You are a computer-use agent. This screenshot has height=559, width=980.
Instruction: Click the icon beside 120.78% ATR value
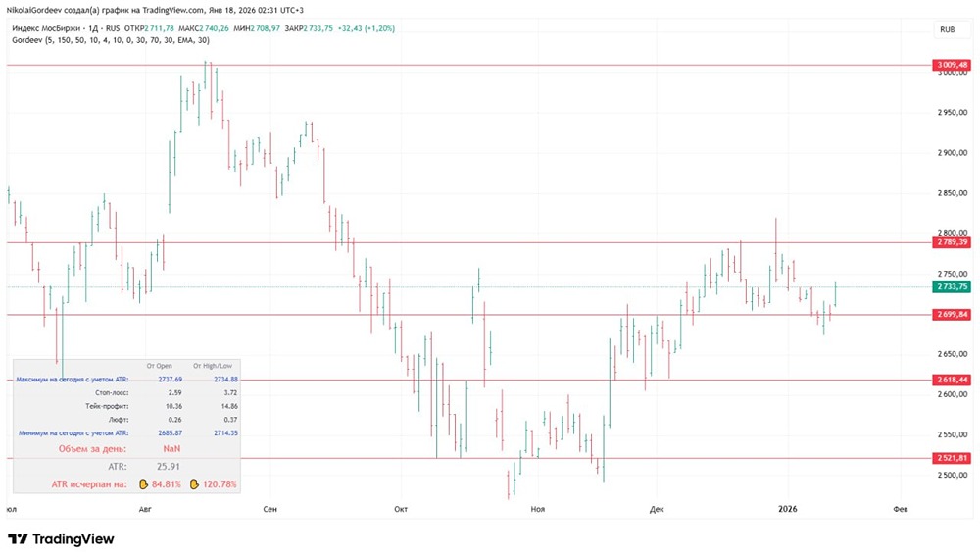point(195,483)
